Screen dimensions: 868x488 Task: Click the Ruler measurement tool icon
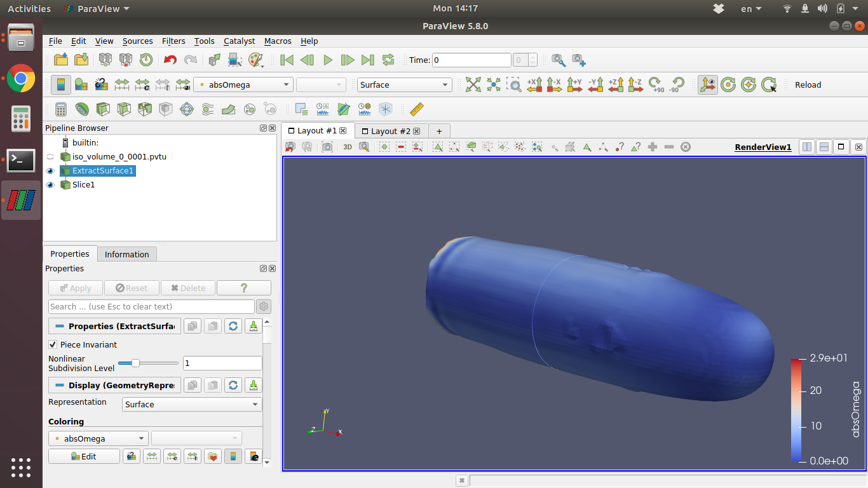click(416, 109)
